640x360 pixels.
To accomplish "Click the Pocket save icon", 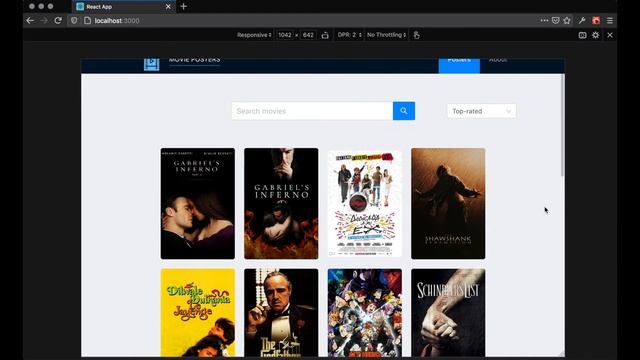I will [556, 20].
